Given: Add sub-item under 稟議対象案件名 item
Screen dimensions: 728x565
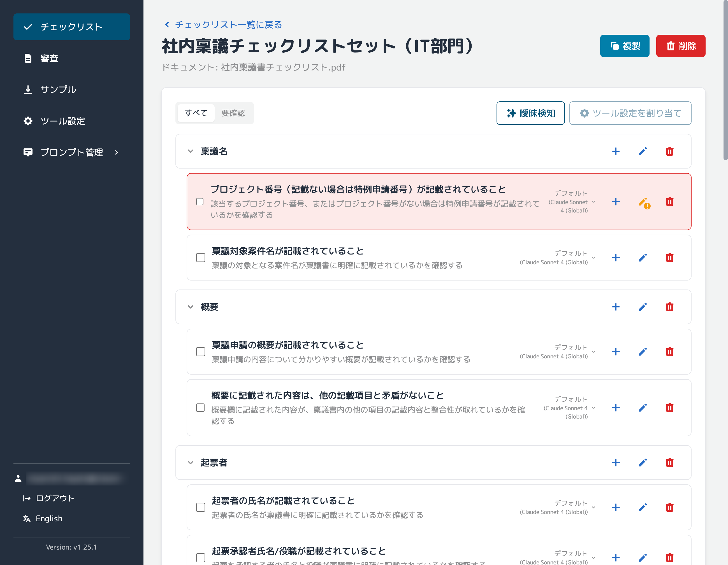Looking at the screenshot, I should pos(616,258).
